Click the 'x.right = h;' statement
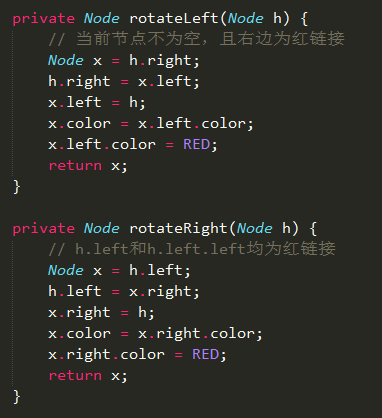The width and height of the screenshot is (382, 418). 101,313
